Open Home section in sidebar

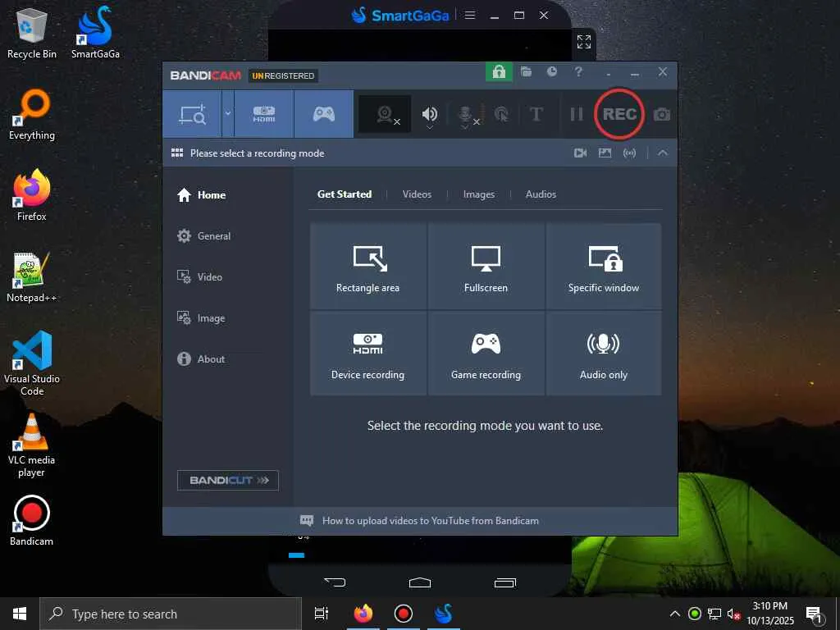point(202,195)
